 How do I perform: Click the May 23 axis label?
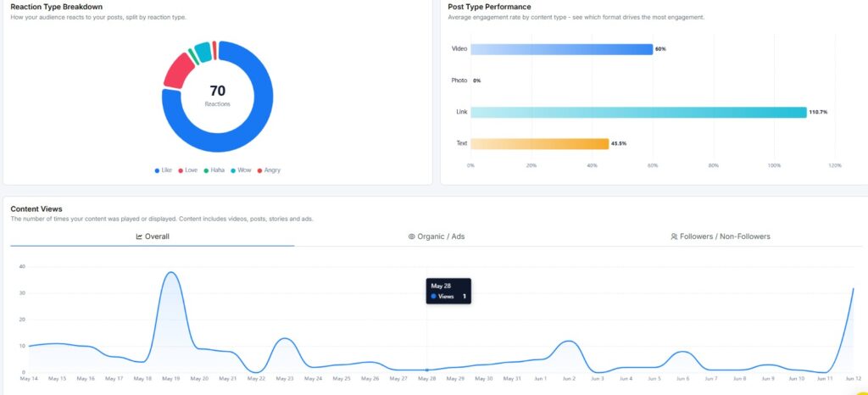click(x=285, y=379)
